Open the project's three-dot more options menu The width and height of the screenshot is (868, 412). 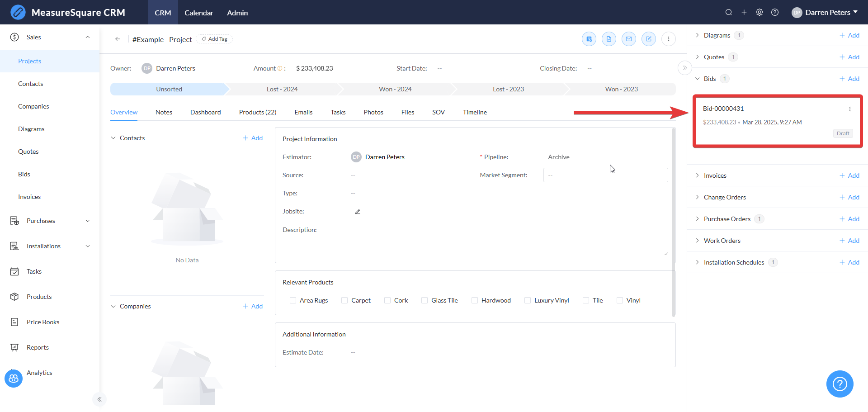(x=668, y=39)
